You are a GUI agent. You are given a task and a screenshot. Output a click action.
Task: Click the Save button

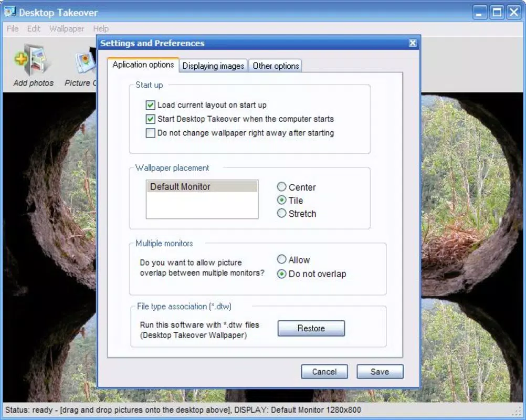pos(380,372)
